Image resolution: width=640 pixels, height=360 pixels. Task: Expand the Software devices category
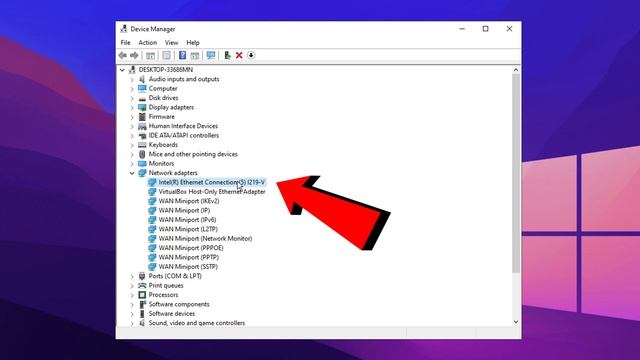point(132,314)
